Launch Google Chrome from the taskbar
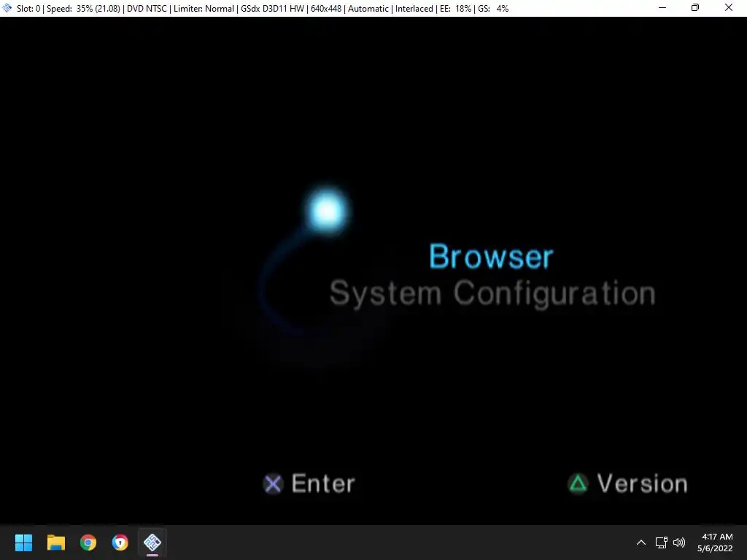The height and width of the screenshot is (560, 747). click(88, 542)
